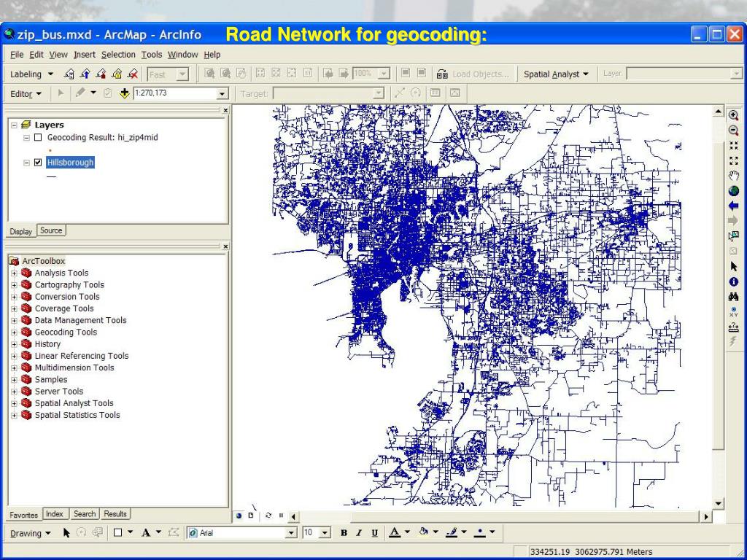Open the Label Manager icon
Viewport: 747px width, 560px height.
(x=69, y=74)
